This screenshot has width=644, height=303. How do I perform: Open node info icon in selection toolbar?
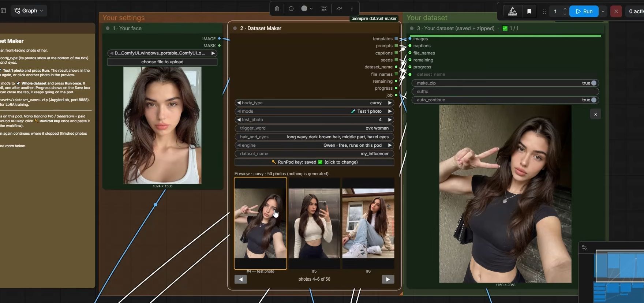click(x=291, y=9)
